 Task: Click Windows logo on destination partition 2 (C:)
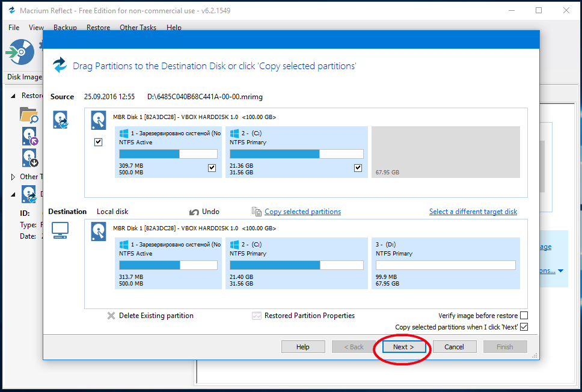click(x=234, y=245)
